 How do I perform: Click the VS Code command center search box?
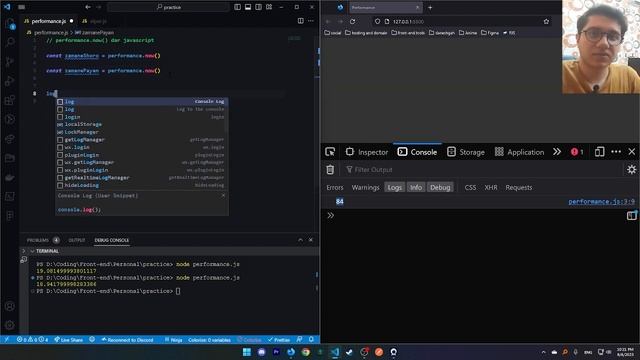click(x=169, y=7)
